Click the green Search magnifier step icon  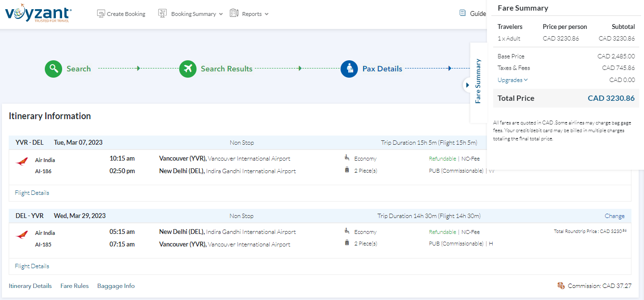[x=53, y=69]
